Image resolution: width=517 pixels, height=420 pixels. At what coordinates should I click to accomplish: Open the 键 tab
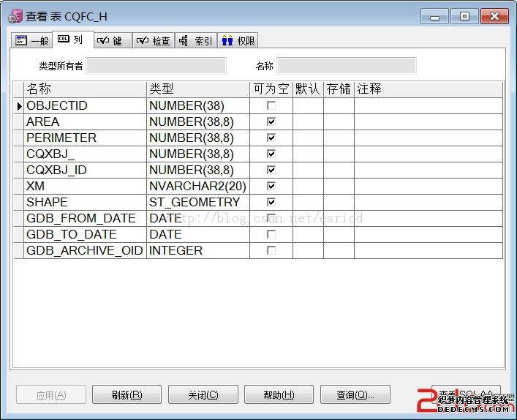[x=111, y=41]
